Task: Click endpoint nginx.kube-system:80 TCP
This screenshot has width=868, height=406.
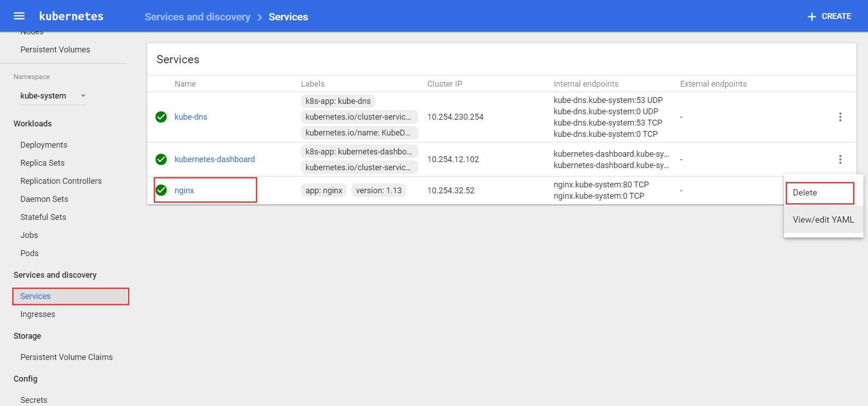Action: (601, 185)
